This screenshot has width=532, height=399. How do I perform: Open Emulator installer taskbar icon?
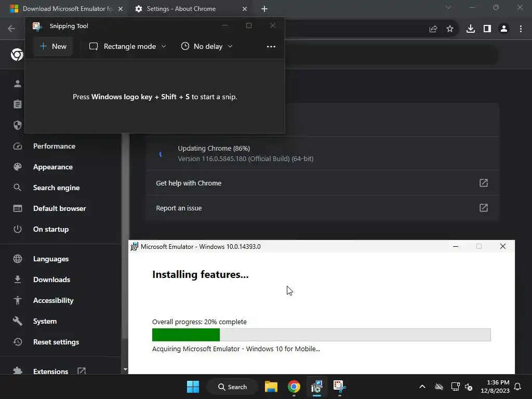[x=317, y=387]
